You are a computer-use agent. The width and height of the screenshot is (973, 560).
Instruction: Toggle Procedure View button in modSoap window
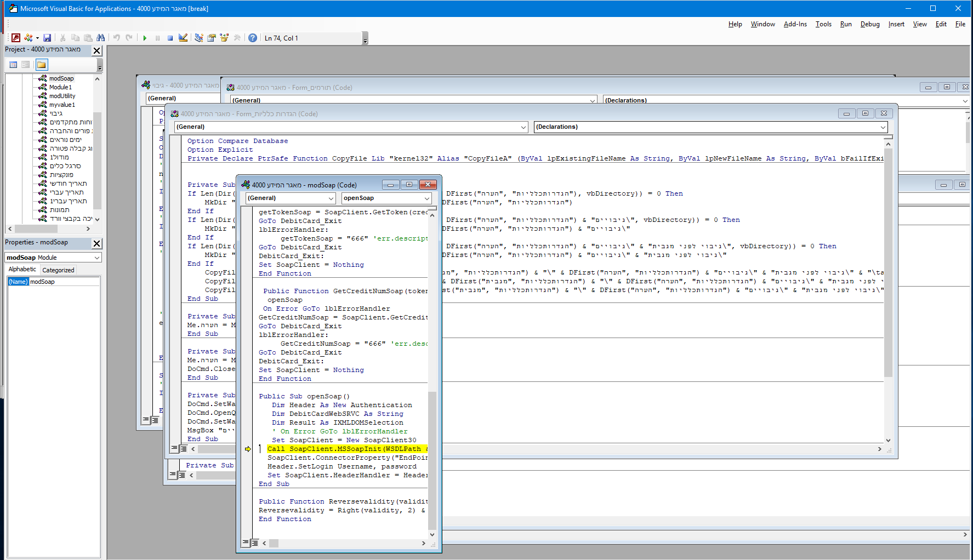[x=246, y=542]
